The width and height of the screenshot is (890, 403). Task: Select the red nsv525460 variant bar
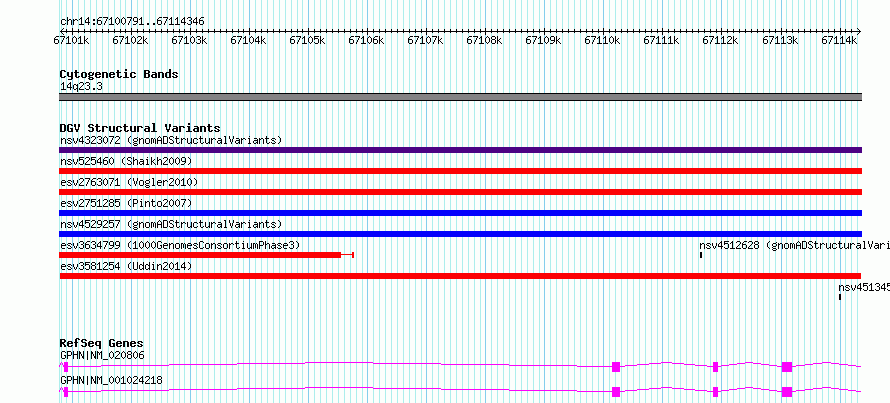coord(461,171)
